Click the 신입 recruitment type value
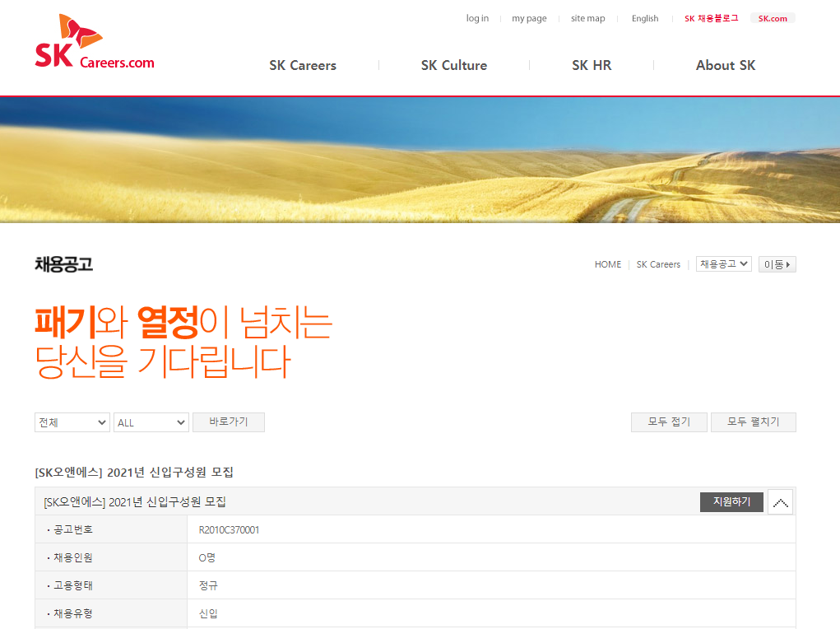 208,613
